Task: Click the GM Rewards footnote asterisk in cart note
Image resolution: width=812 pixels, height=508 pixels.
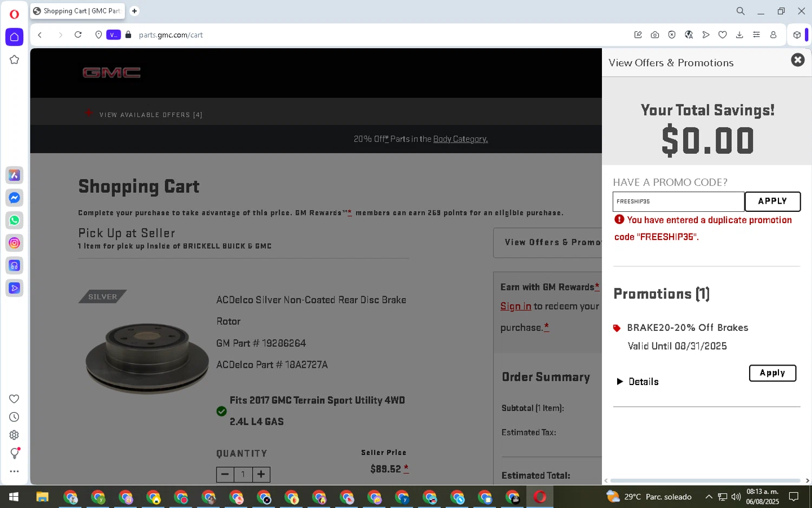Action: click(350, 213)
